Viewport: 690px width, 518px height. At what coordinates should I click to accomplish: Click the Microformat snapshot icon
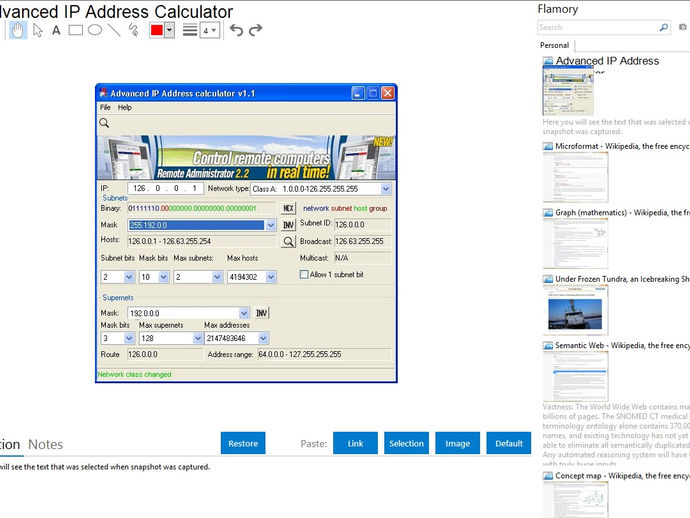[548, 146]
